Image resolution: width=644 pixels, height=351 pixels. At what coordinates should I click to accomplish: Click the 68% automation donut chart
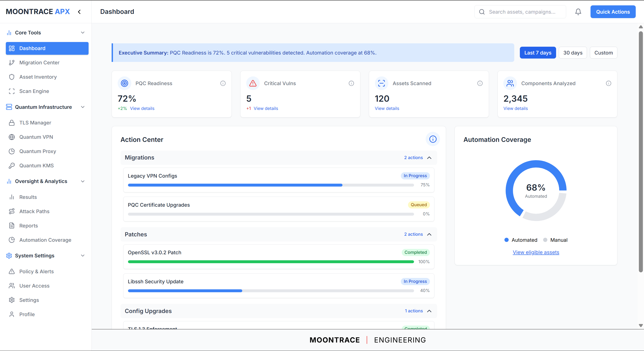[x=536, y=191]
